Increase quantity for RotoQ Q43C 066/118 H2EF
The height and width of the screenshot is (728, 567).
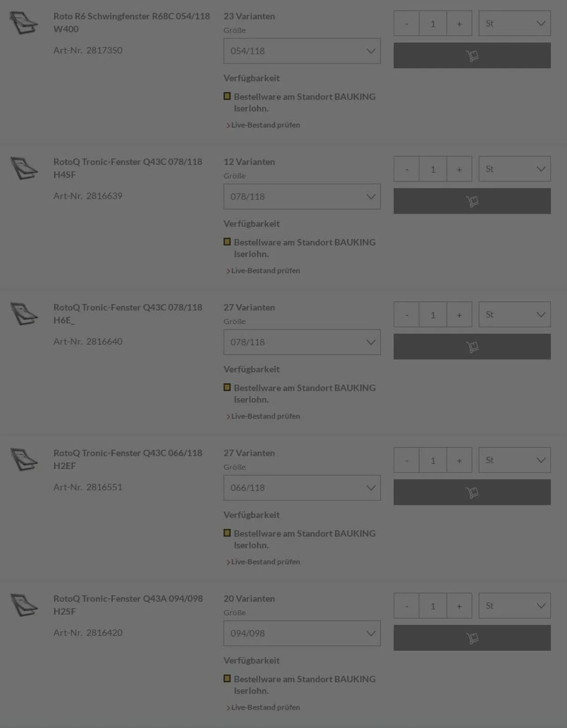point(459,460)
